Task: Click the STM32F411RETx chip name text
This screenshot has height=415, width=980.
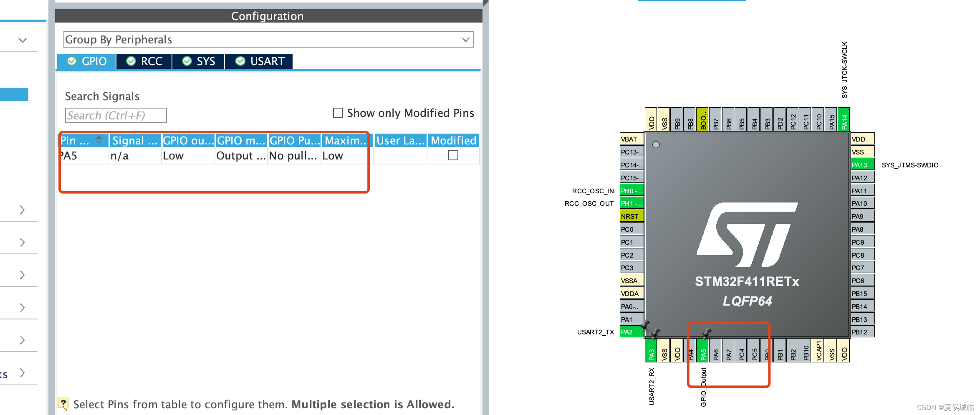Action: tap(747, 281)
